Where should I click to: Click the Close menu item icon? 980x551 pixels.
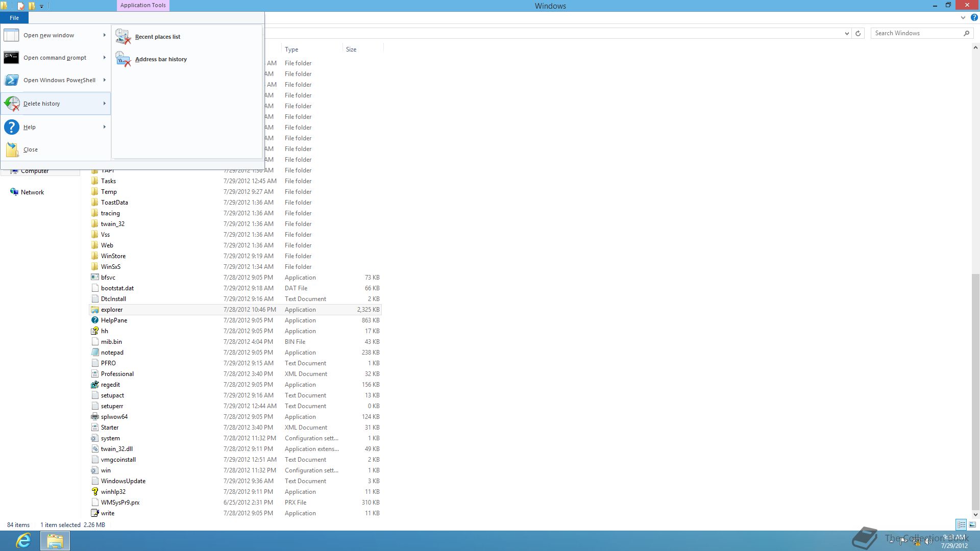pos(12,149)
